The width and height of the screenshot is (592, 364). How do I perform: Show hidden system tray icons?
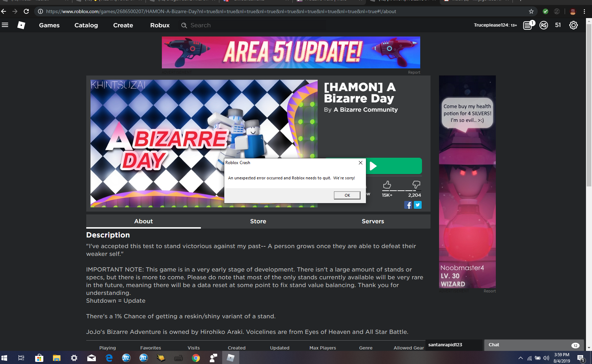[x=520, y=358]
